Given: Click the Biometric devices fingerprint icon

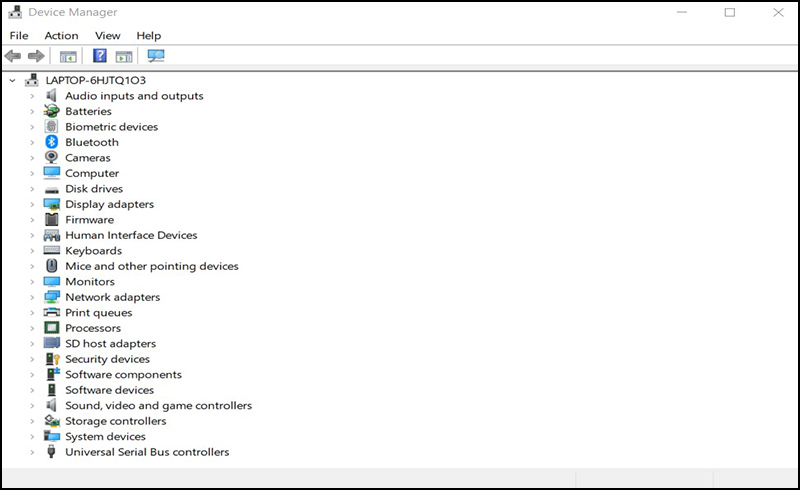Looking at the screenshot, I should [52, 126].
